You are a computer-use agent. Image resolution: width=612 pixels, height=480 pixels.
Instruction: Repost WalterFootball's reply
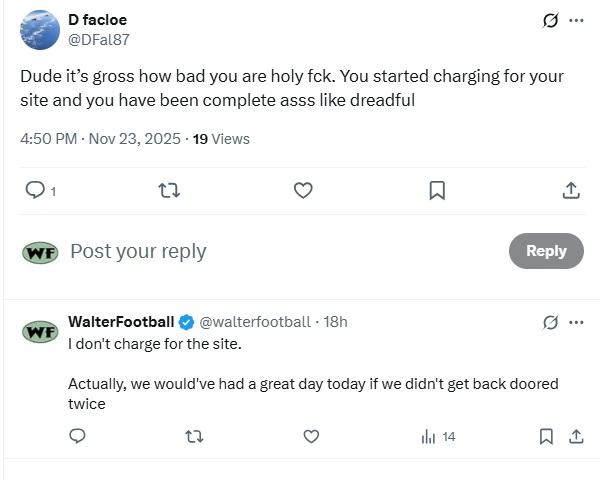pyautogui.click(x=194, y=436)
